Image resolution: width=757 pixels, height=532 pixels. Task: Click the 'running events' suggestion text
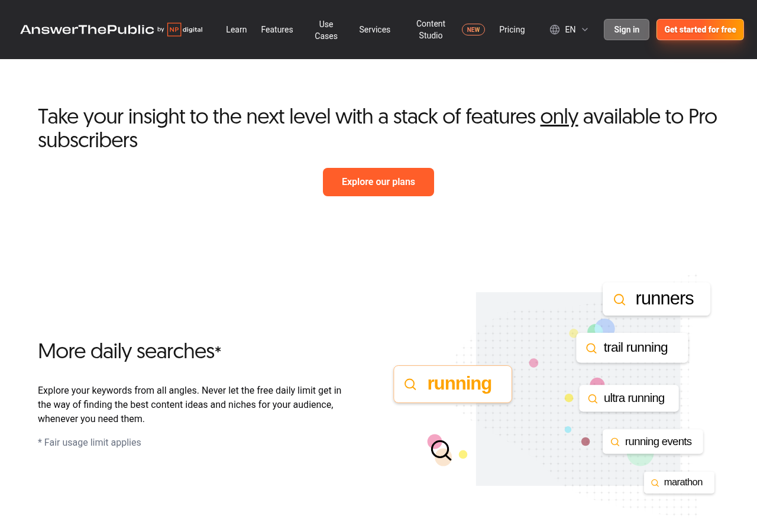tap(658, 442)
